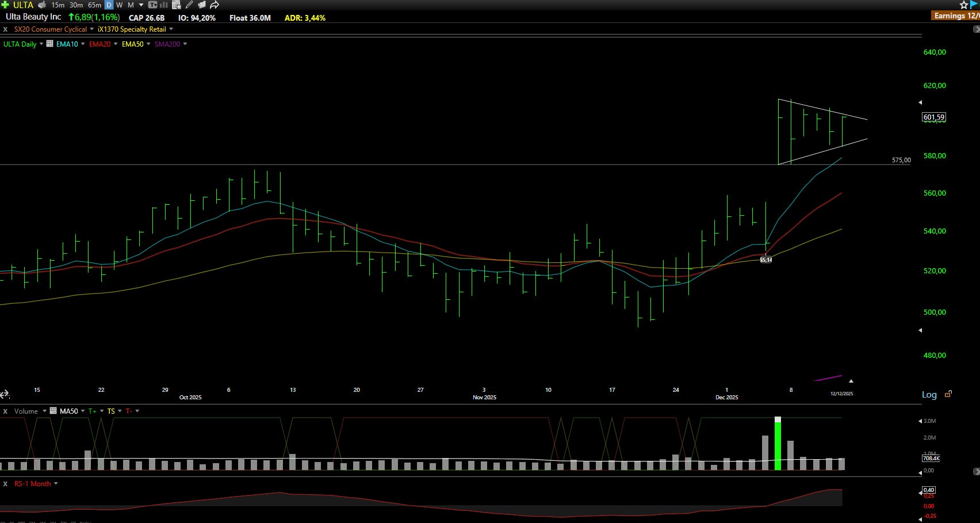
Task: Open the chart templates folder icon
Action: pyautogui.click(x=202, y=5)
